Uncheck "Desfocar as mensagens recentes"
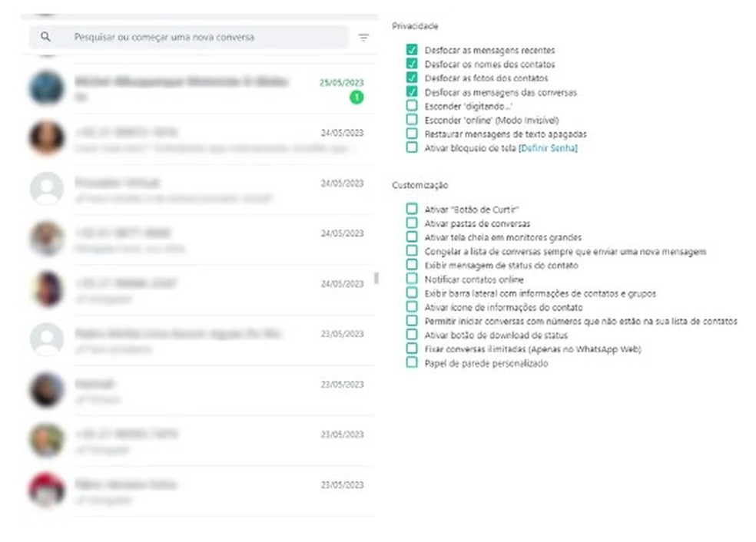Image resolution: width=756 pixels, height=542 pixels. (413, 51)
